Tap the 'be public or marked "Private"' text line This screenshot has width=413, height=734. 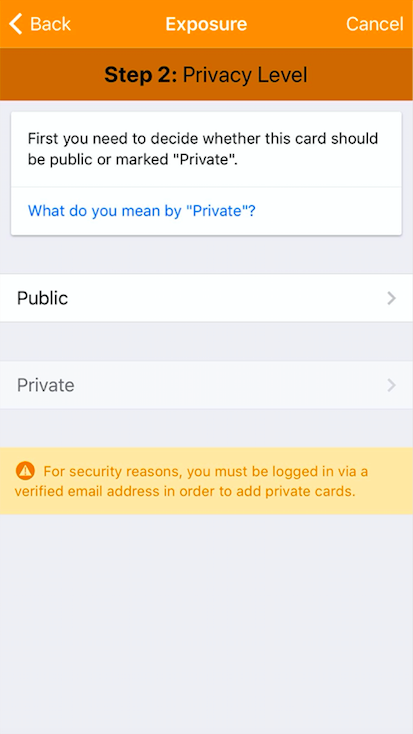tap(133, 160)
